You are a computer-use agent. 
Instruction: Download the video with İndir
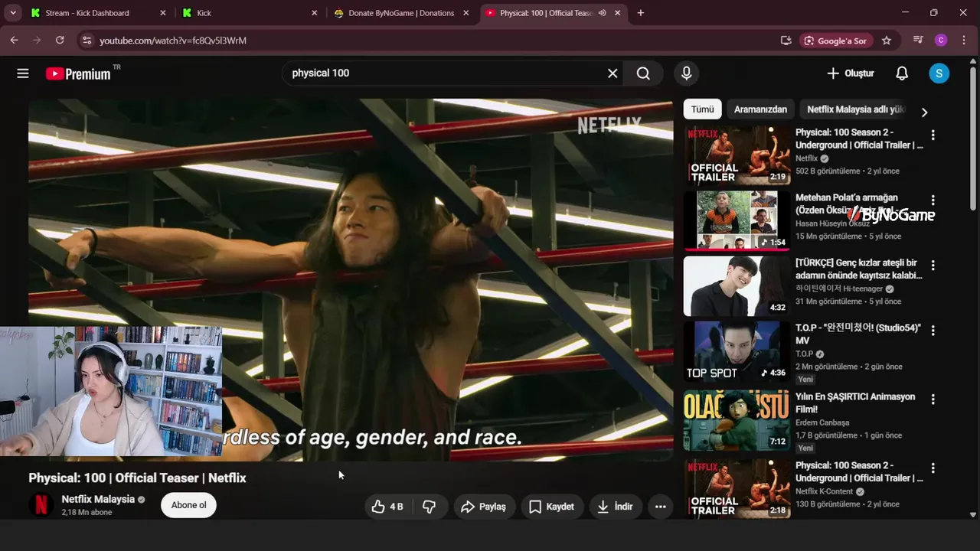click(616, 507)
